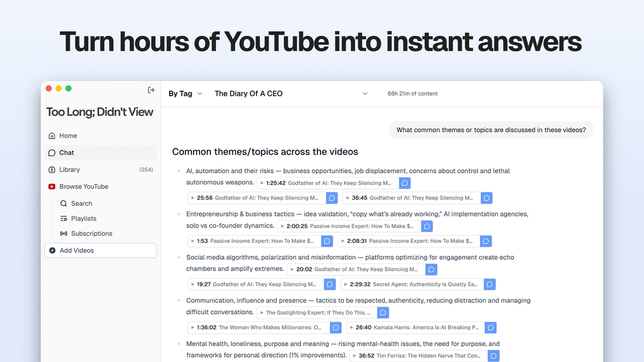Chat about the 2:08:31 Passive Income clip

[x=486, y=241]
